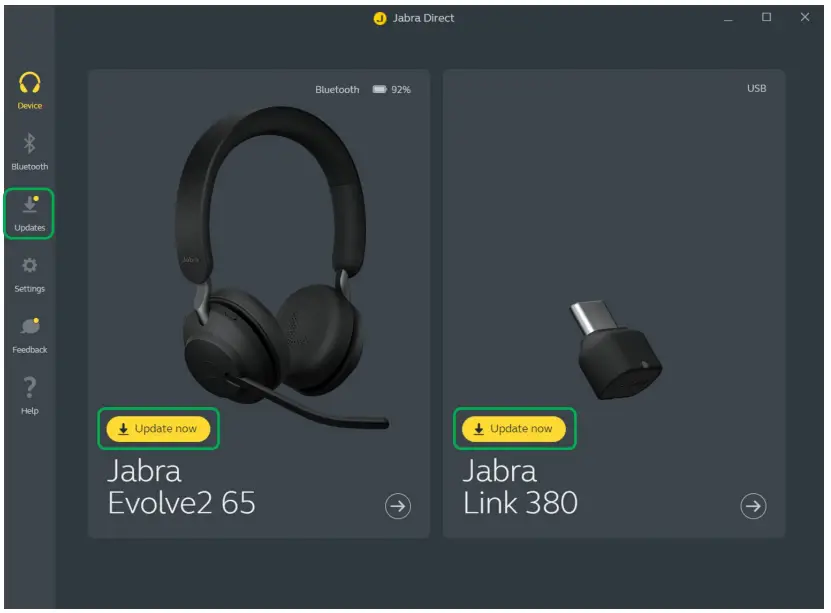Image resolution: width=831 pixels, height=613 pixels.
Task: Click Update now for Evolve2 65
Action: coord(158,429)
